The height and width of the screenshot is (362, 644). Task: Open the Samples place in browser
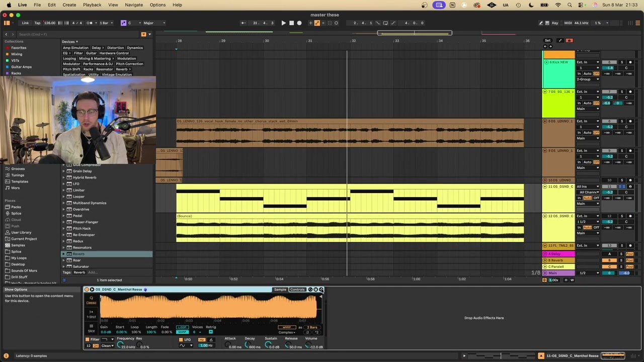(x=18, y=245)
